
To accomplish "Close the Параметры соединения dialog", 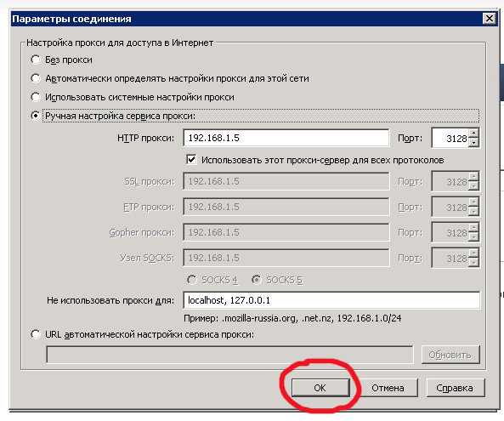I will click(x=490, y=19).
